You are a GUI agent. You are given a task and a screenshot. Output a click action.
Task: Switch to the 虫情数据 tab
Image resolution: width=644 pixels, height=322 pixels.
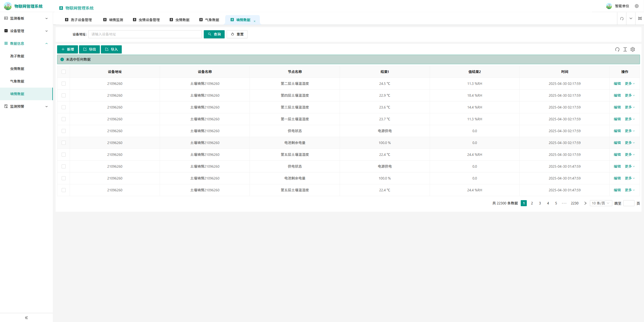[182, 20]
